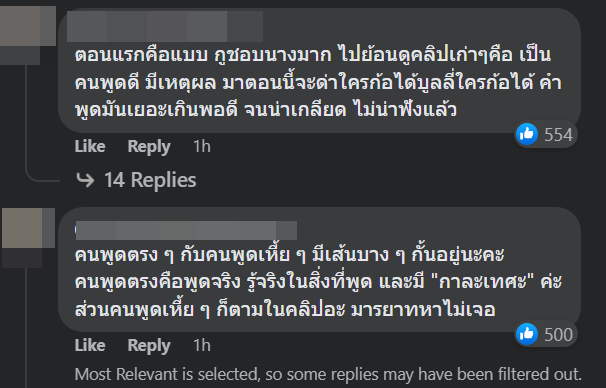
Task: Click first comment text starting ตอนแรกคือแบบ
Action: coord(318,82)
